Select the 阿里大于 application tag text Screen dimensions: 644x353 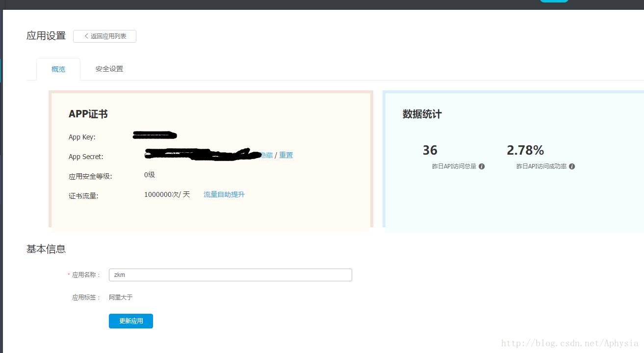click(x=121, y=297)
